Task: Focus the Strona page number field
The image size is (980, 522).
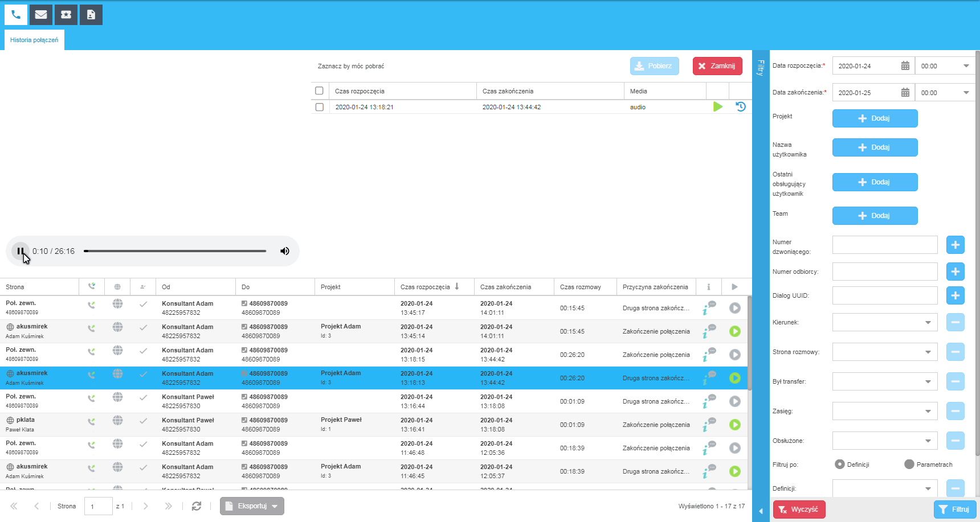Action: (x=98, y=506)
